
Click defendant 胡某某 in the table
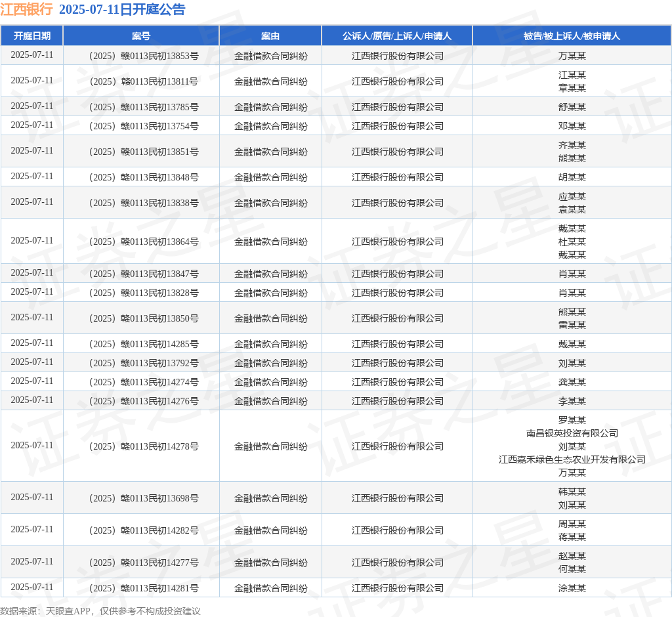572,177
